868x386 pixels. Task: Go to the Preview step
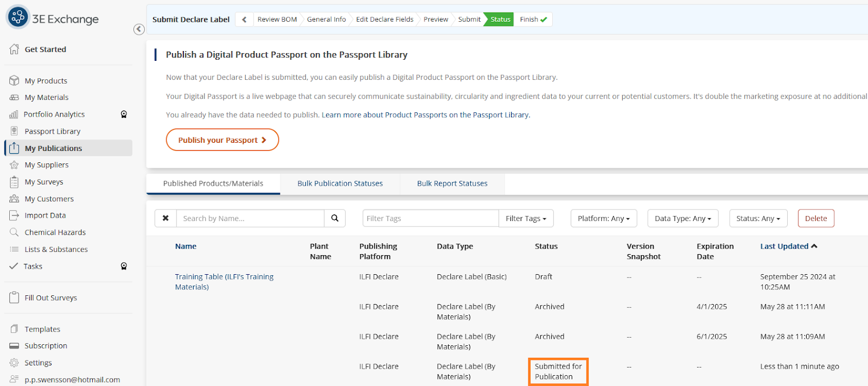(x=436, y=20)
